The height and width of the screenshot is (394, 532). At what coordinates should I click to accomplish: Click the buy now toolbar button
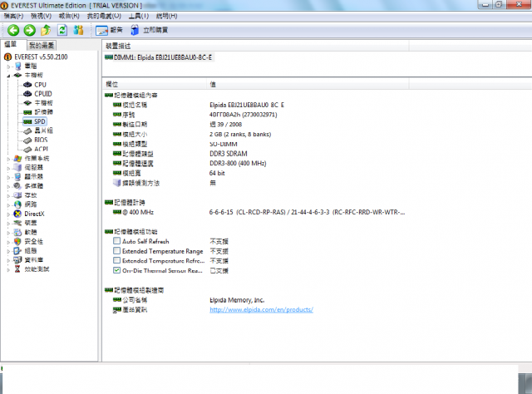pos(150,30)
